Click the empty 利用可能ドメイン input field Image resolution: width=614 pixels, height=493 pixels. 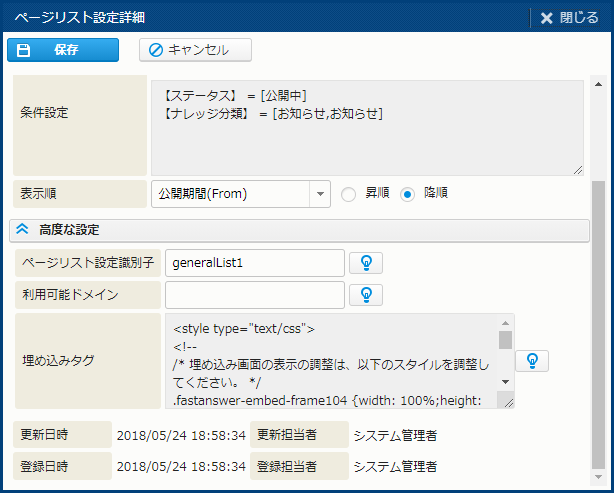click(x=254, y=295)
